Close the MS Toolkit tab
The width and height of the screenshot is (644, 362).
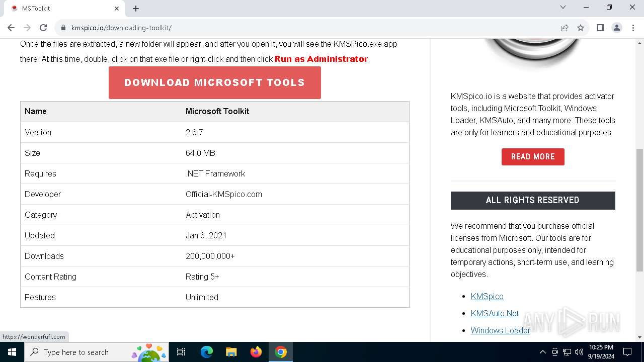(117, 8)
